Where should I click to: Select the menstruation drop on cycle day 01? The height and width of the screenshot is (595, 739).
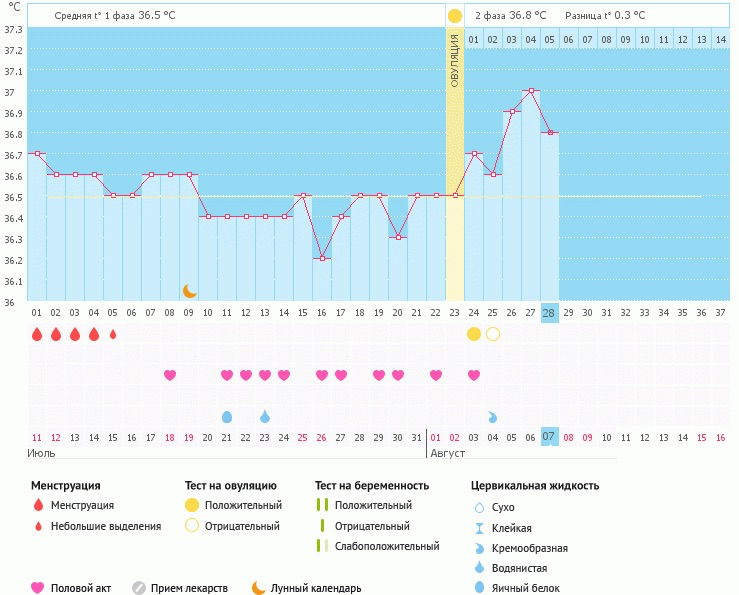tap(37, 334)
